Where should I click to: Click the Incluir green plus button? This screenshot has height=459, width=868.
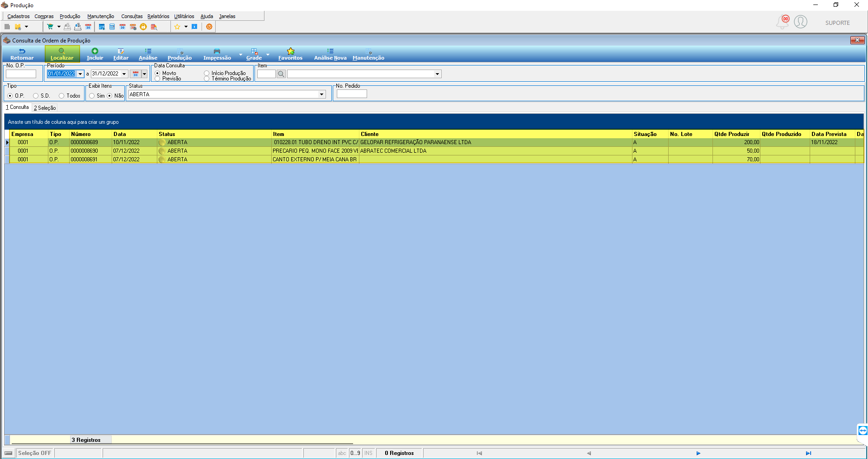point(95,54)
